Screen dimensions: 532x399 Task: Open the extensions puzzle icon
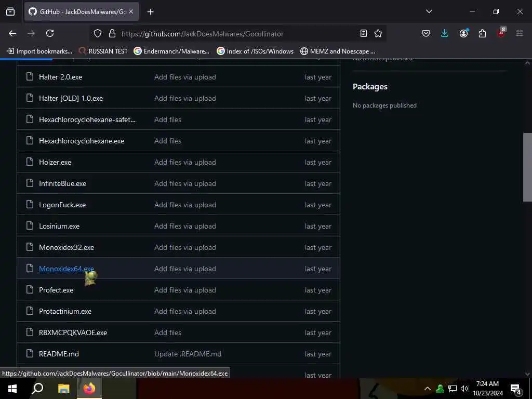(x=482, y=33)
